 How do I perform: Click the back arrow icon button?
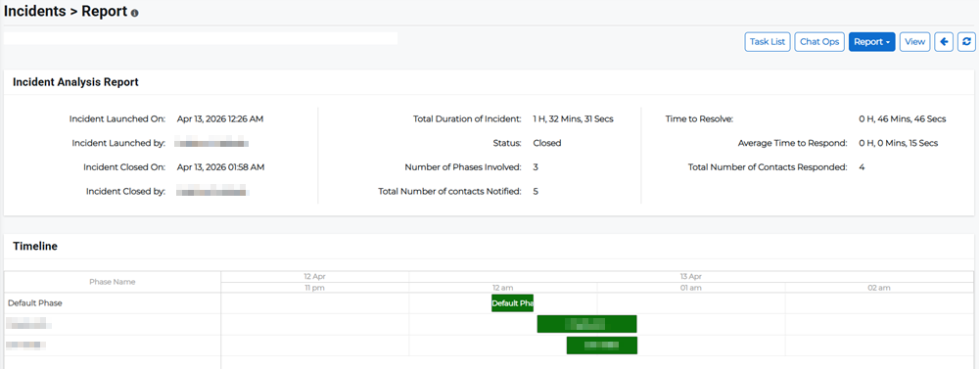pos(944,42)
